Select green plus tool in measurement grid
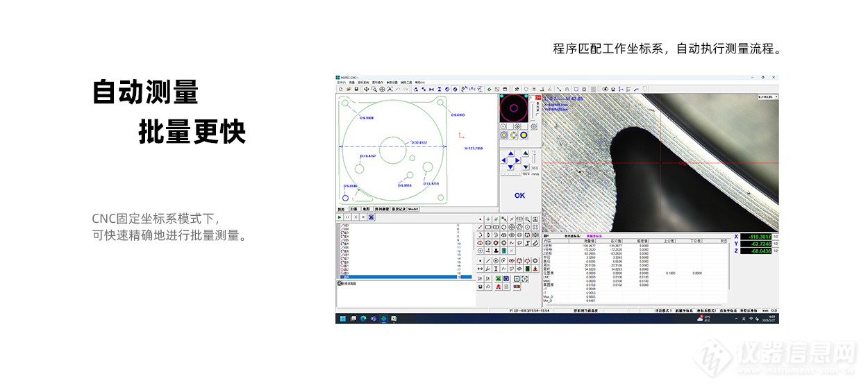 point(488,219)
